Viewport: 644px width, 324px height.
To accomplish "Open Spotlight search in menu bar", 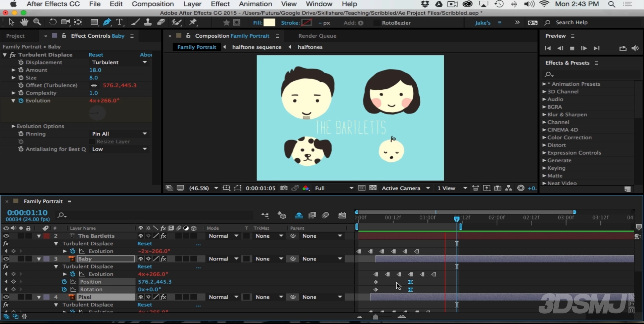I will pos(612,4).
